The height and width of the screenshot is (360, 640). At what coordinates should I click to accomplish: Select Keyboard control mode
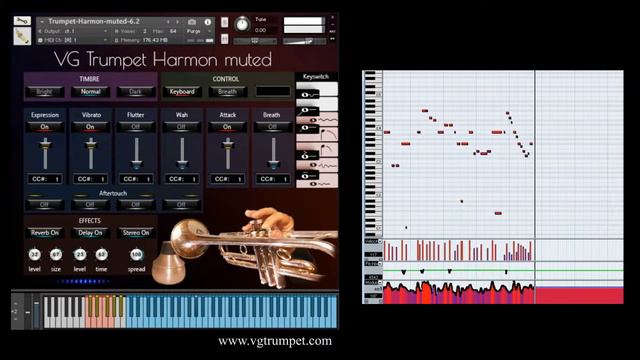click(x=182, y=92)
